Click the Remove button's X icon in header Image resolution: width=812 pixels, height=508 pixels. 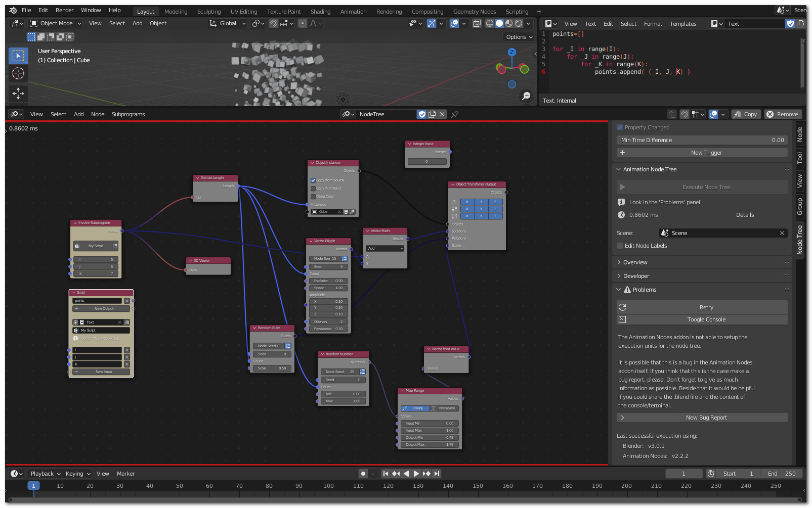770,114
